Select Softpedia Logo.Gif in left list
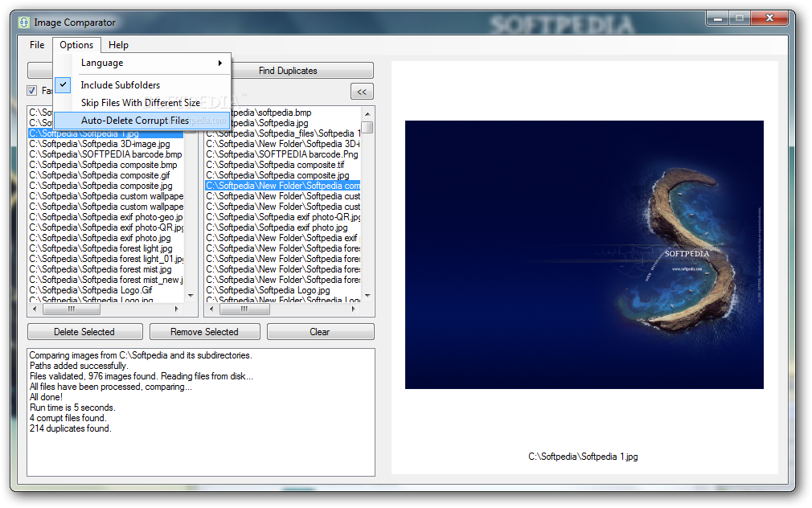 [106, 290]
